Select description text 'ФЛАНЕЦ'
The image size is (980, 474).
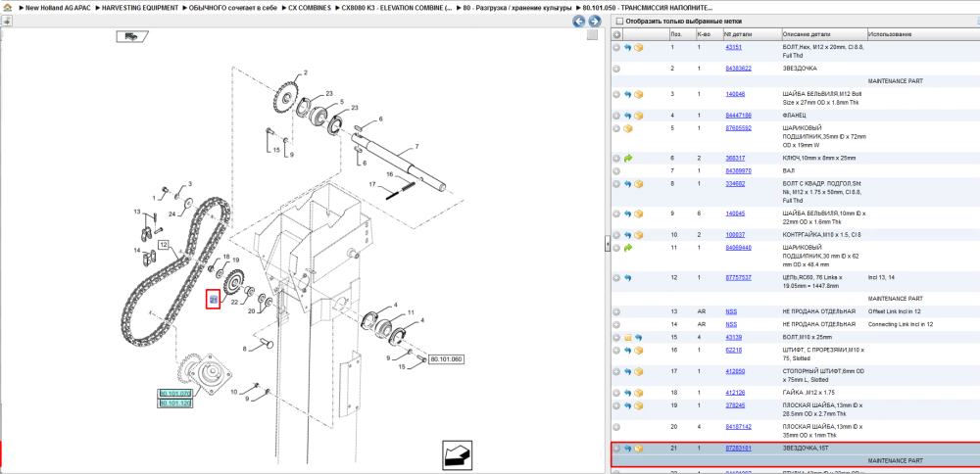795,116
